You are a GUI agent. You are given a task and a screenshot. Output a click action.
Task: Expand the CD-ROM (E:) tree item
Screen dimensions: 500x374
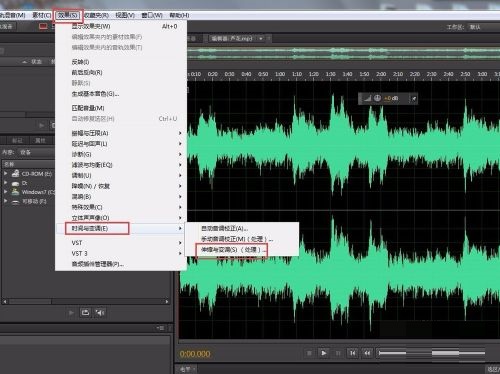[5, 174]
